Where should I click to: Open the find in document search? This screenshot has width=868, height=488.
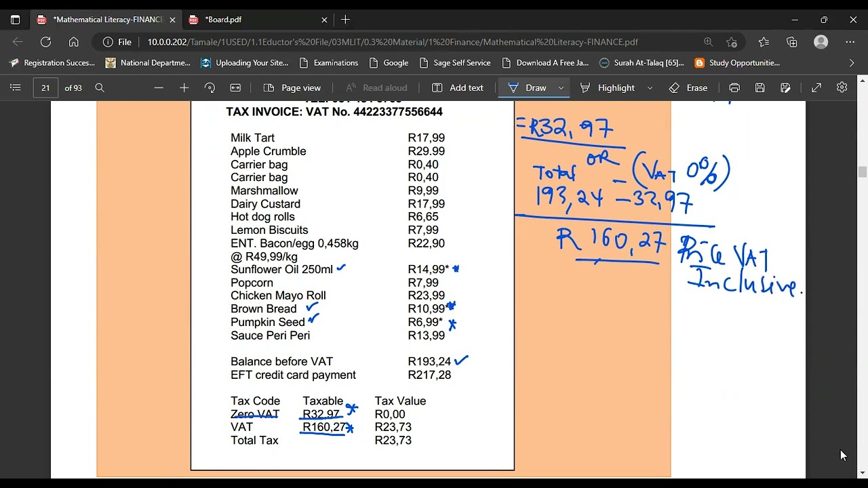coord(100,87)
